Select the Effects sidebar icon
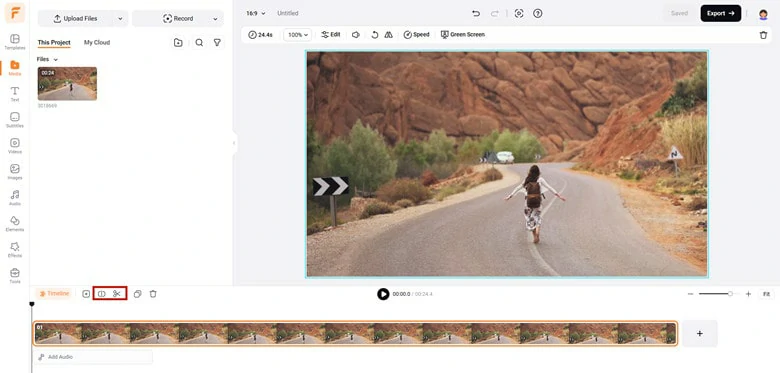Image resolution: width=780 pixels, height=373 pixels. 15,250
